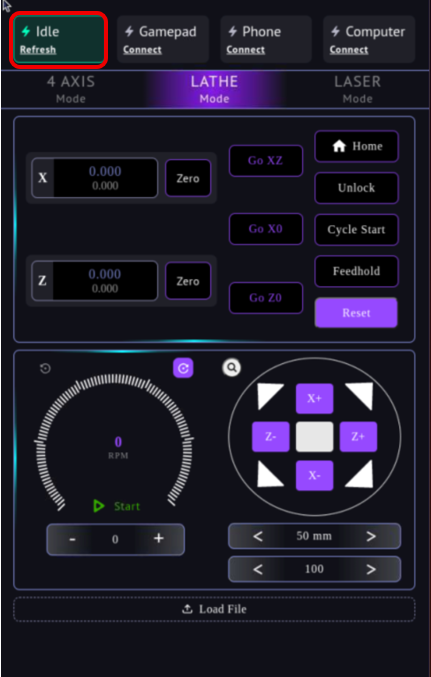Viewport: 431px width, 677px height.
Task: Increase the jog feed rate from 100
Action: coord(371,569)
